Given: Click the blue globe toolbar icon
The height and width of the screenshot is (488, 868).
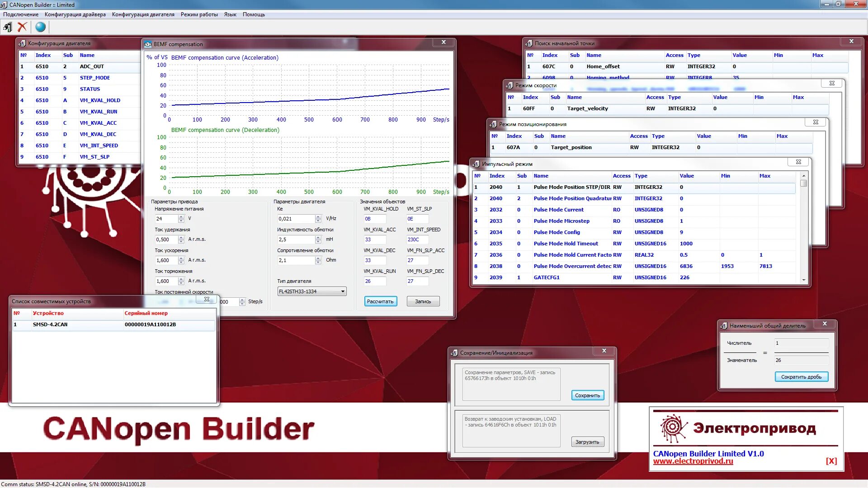Looking at the screenshot, I should [x=40, y=27].
